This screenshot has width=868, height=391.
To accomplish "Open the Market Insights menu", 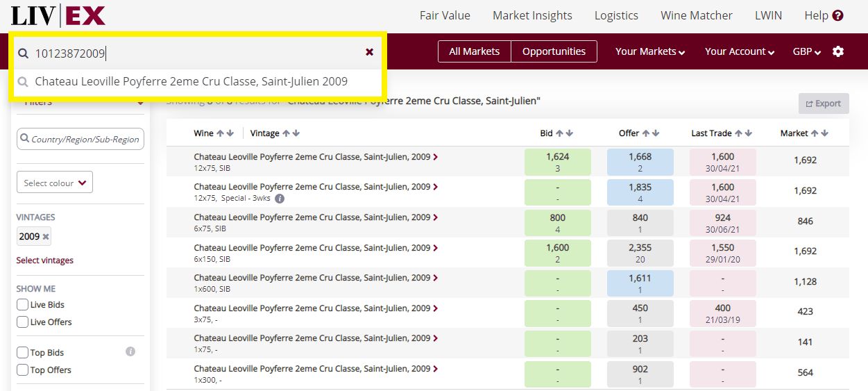I will tap(532, 15).
